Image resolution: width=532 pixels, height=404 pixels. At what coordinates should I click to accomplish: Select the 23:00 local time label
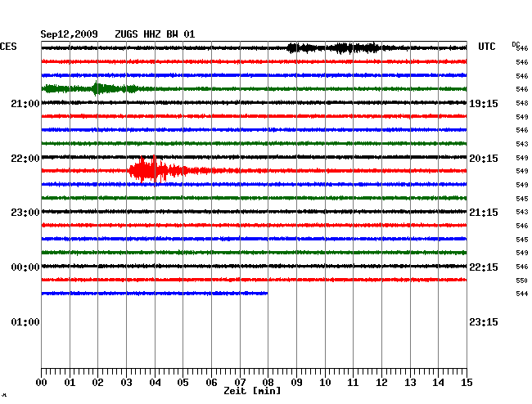pos(25,213)
